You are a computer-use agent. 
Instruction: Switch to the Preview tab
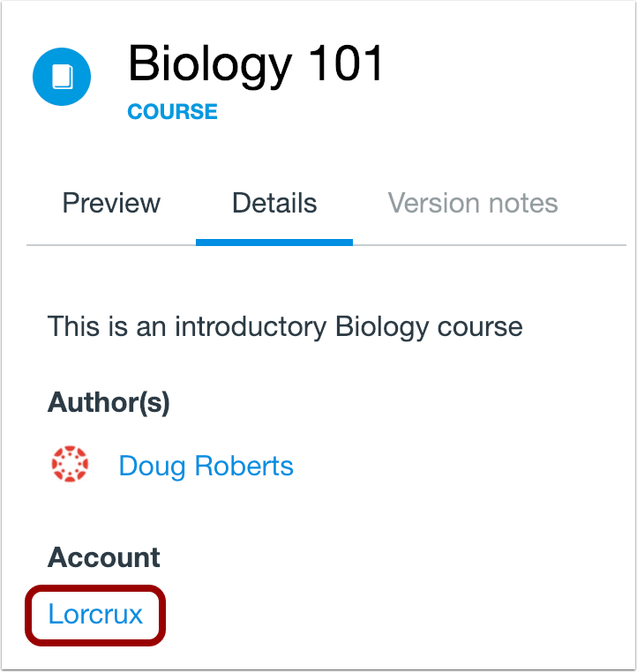click(111, 204)
